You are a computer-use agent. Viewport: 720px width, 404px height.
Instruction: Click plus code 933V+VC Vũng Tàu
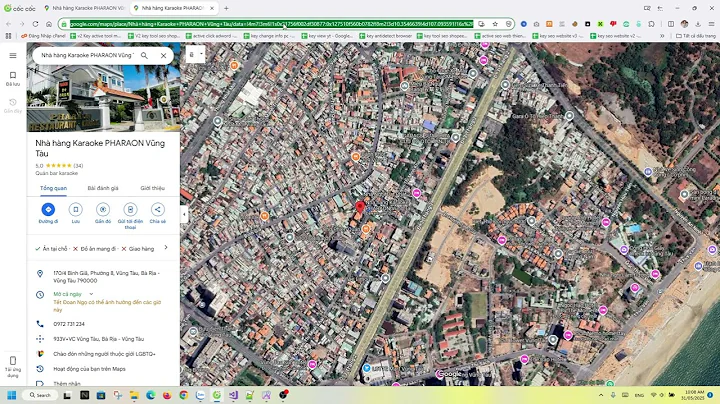(x=103, y=339)
